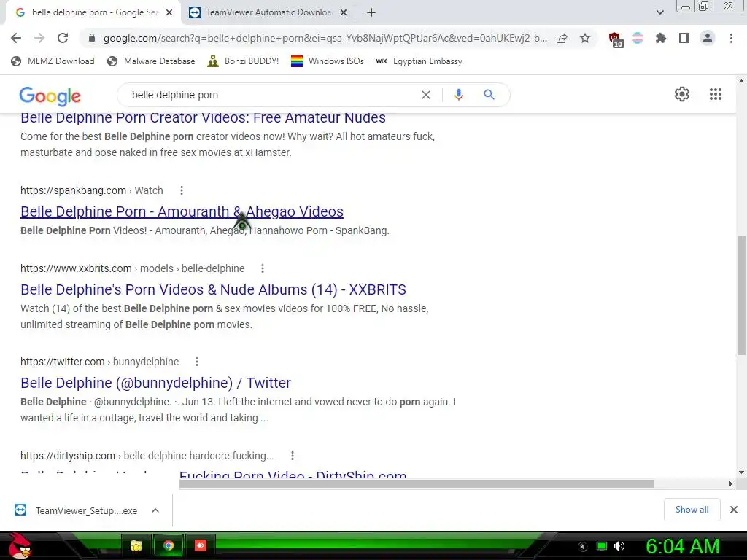Open the red taskbar app icon
Viewport: 747px width, 560px height.
(x=201, y=545)
